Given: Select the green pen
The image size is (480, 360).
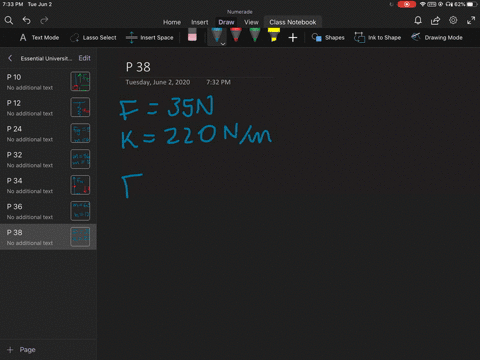Looking at the screenshot, I should click(255, 35).
